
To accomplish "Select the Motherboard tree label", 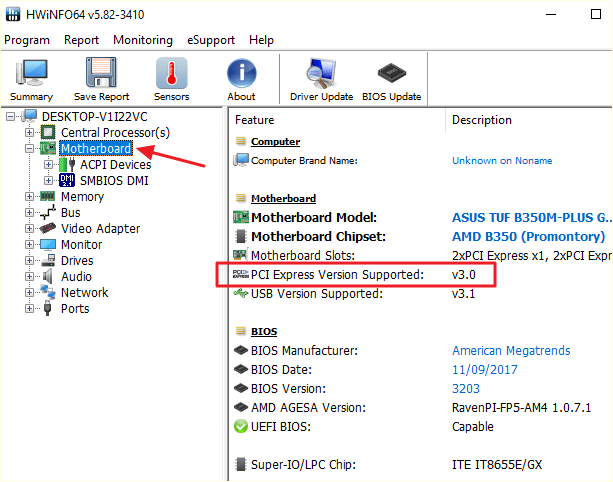I will [x=96, y=149].
